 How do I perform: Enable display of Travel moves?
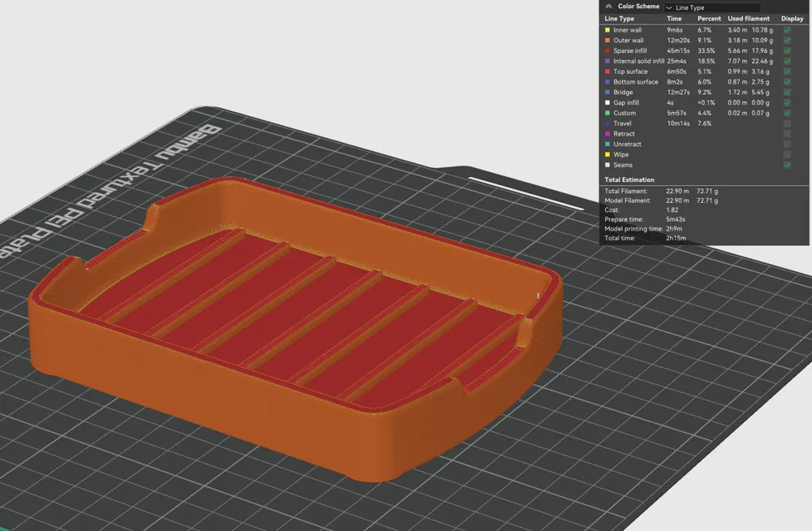coord(787,123)
